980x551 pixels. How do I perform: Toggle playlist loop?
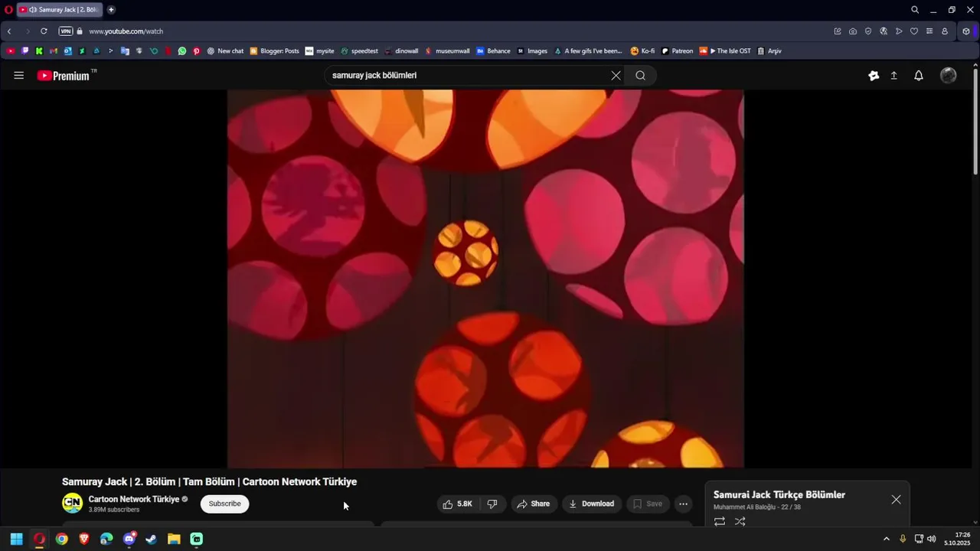(720, 521)
